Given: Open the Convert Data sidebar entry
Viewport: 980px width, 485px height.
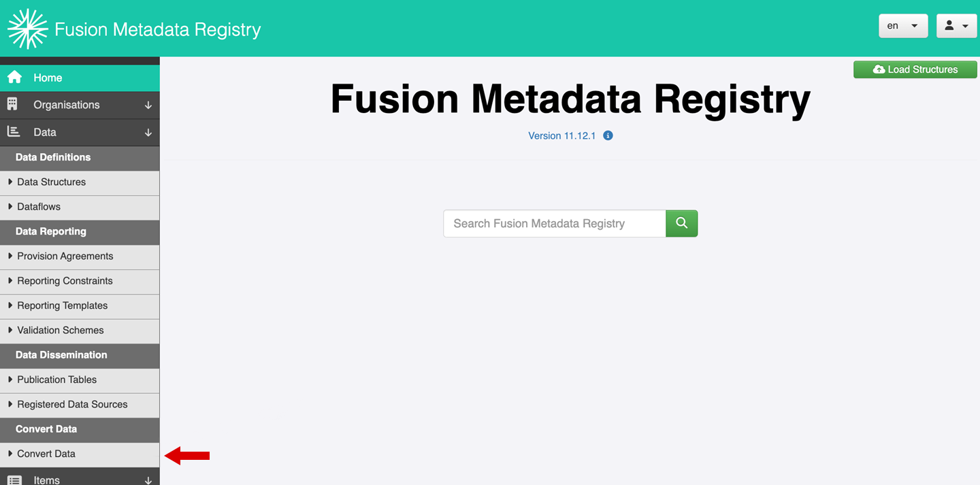Looking at the screenshot, I should [80, 454].
